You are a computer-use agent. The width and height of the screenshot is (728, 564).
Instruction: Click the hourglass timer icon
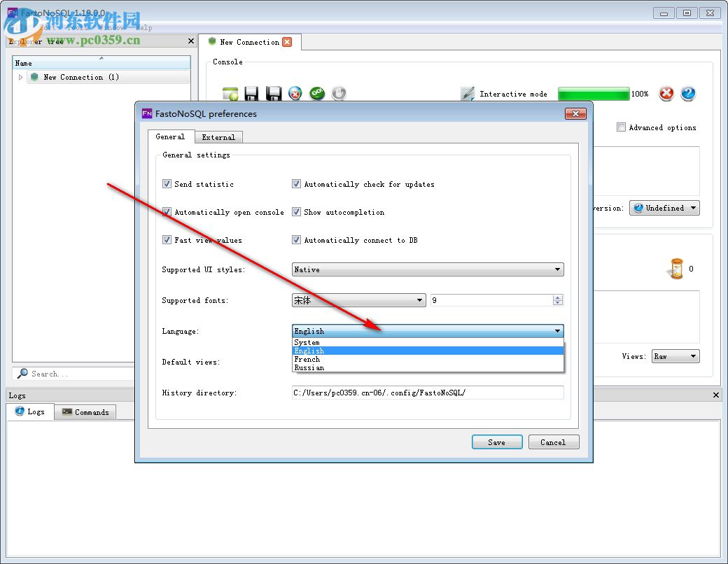[x=677, y=269]
